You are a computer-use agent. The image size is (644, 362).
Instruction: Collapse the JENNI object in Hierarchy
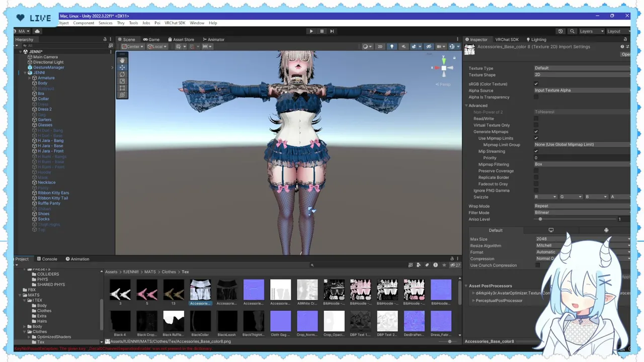tap(25, 73)
